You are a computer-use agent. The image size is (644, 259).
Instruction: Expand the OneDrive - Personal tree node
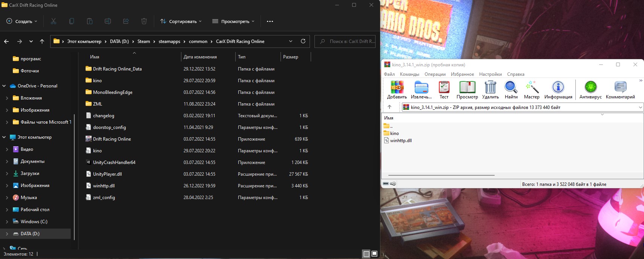(4, 86)
